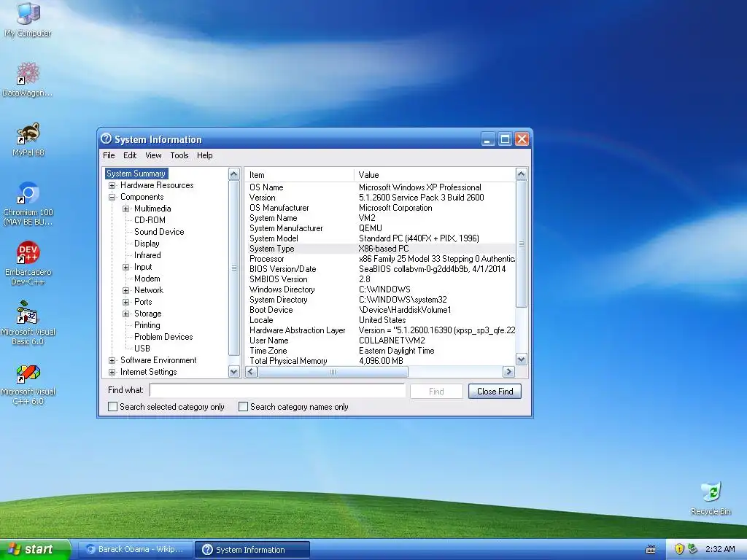The width and height of the screenshot is (747, 560).
Task: Click the tree vertical scrollbar thumb
Action: click(234, 268)
